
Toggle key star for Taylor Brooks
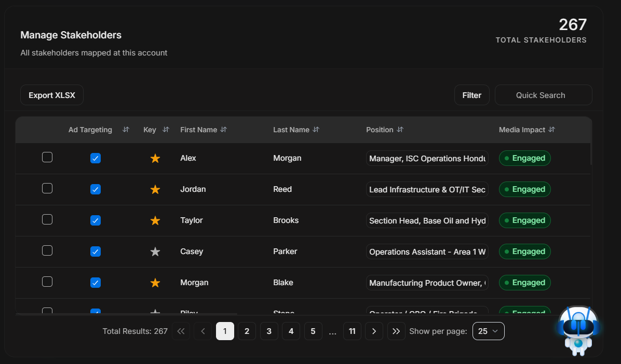tap(155, 220)
